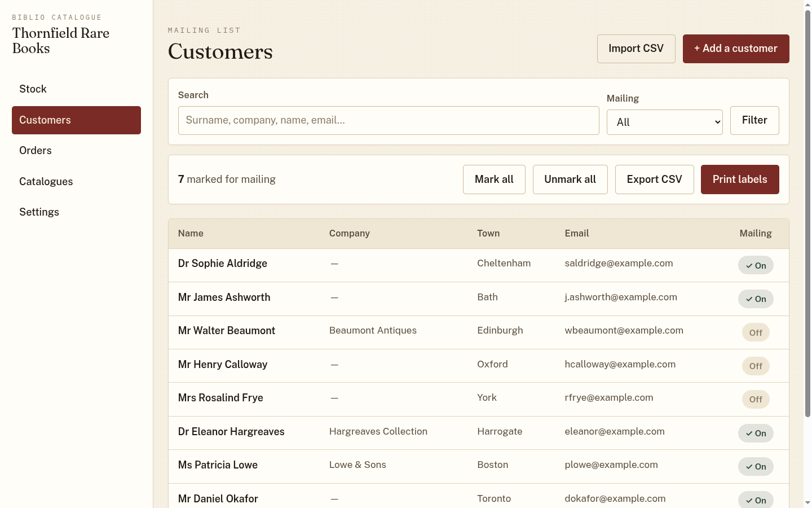812x508 pixels.
Task: Open Catalogues from the sidebar
Action: pyautogui.click(x=76, y=182)
